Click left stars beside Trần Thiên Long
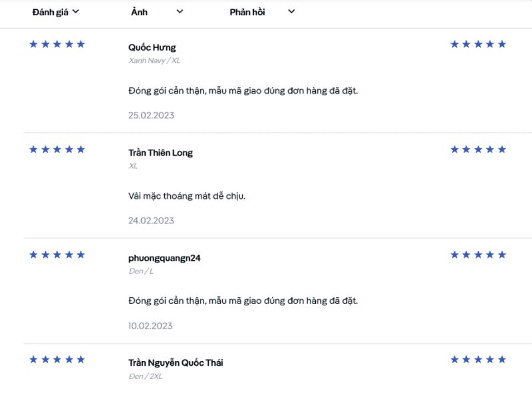Viewport: 532px width, 399px height. 57,149
